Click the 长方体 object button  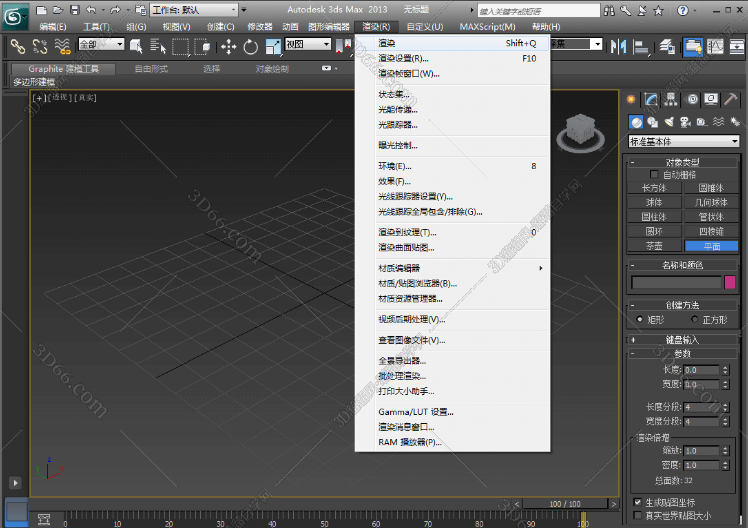point(654,187)
